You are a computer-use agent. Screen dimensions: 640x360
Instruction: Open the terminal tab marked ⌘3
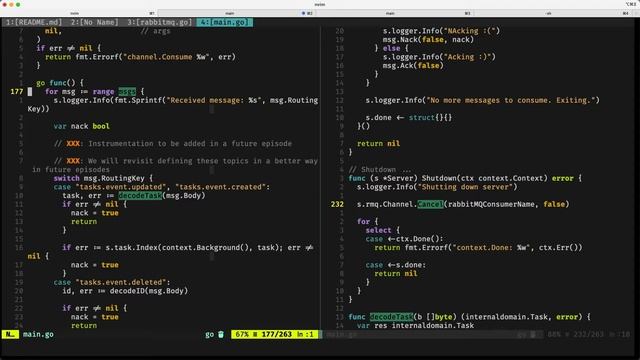tap(395, 13)
